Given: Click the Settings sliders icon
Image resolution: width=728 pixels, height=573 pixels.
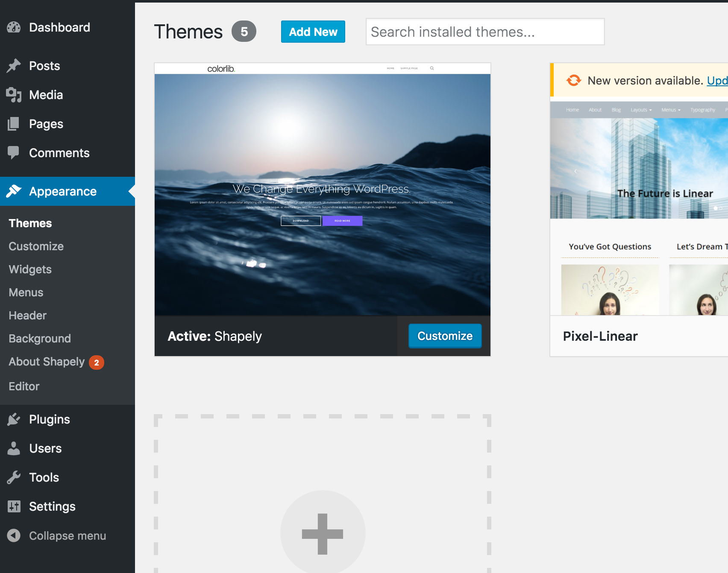Looking at the screenshot, I should (14, 506).
